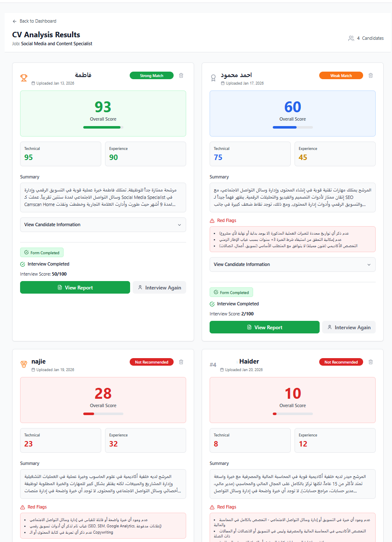Click the trash icon on احمد محمود's card

point(371,75)
